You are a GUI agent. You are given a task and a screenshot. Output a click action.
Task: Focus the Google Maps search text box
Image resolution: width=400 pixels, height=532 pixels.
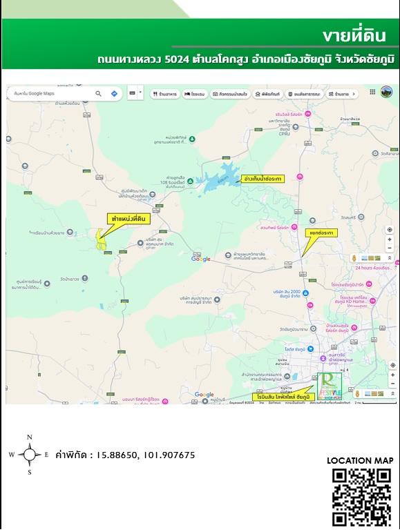[x=51, y=94]
